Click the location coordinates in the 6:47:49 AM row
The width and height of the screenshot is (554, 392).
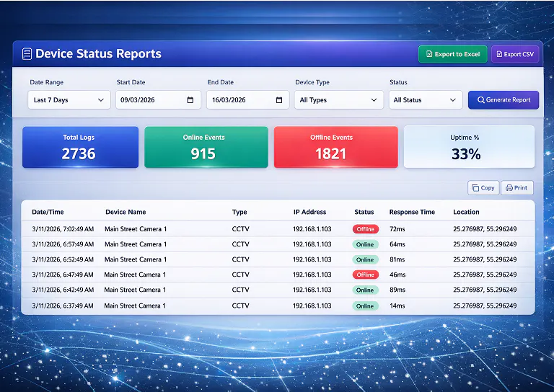tap(485, 275)
